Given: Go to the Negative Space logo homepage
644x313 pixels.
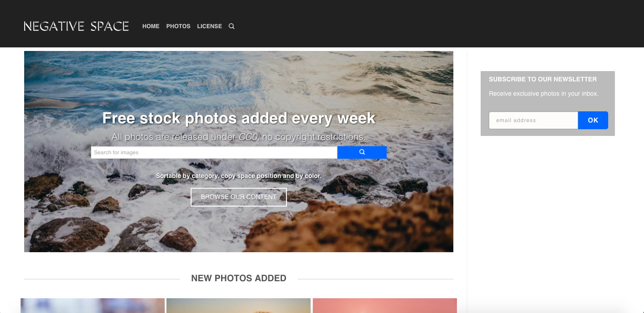Looking at the screenshot, I should click(x=77, y=26).
